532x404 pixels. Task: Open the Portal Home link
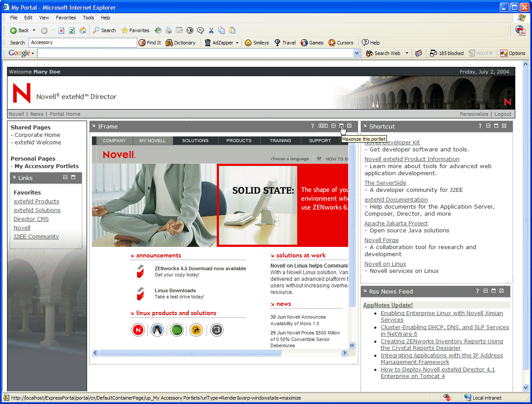(x=65, y=114)
